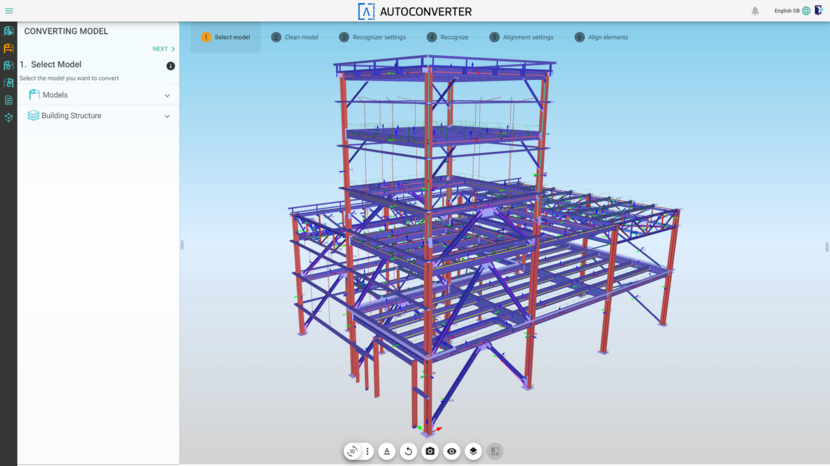This screenshot has width=830, height=466.
Task: Reset the view with the rotate-back icon
Action: (408, 452)
